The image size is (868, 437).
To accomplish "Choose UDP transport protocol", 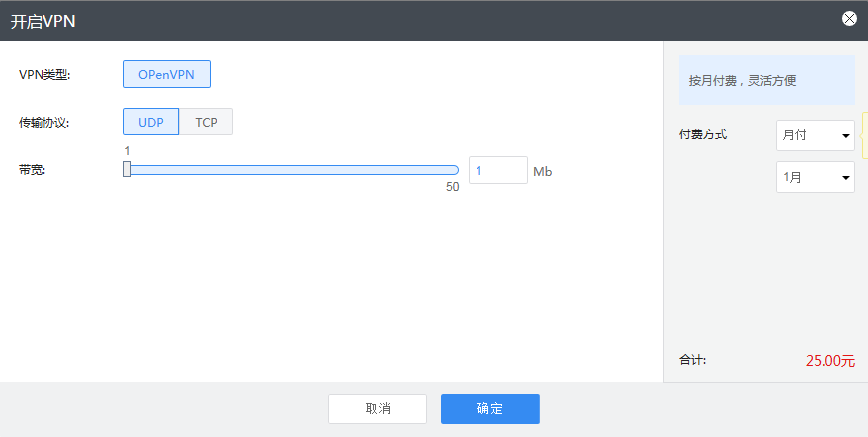I will click(150, 122).
